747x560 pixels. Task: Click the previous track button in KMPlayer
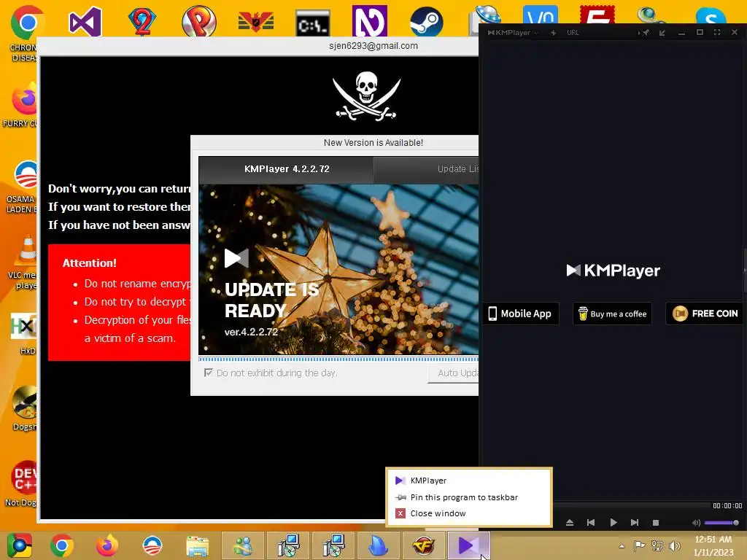click(591, 523)
